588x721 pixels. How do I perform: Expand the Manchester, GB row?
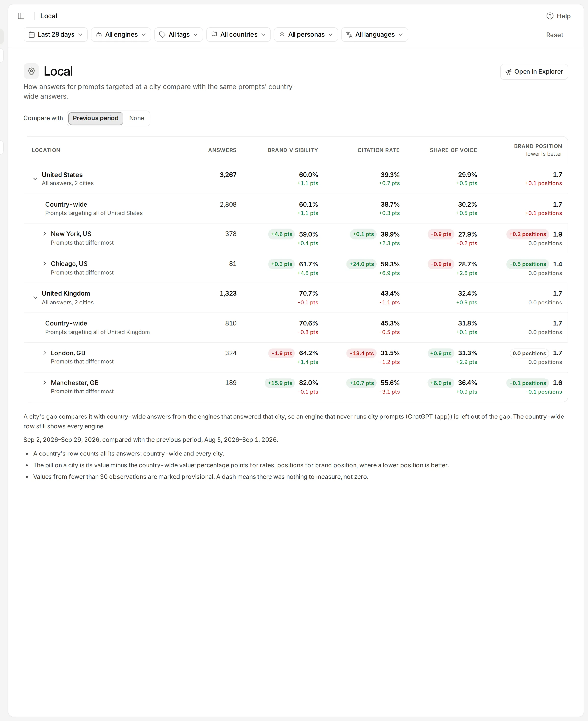tap(44, 383)
